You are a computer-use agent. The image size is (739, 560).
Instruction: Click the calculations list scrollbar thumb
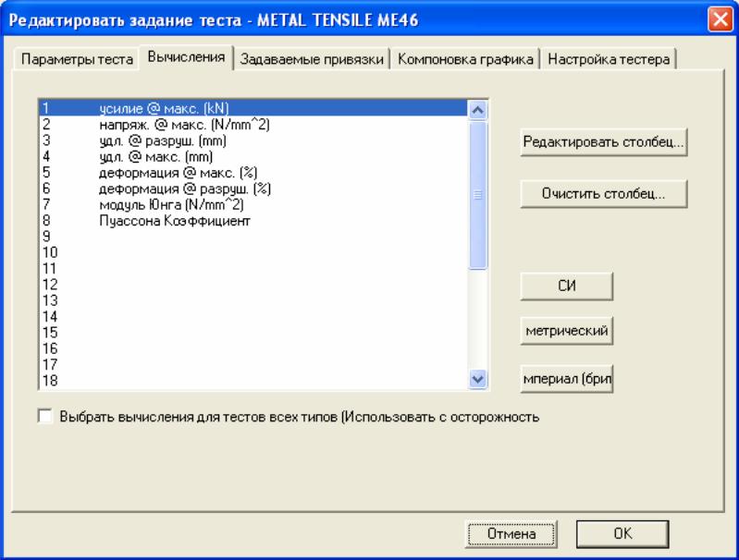[x=477, y=195]
